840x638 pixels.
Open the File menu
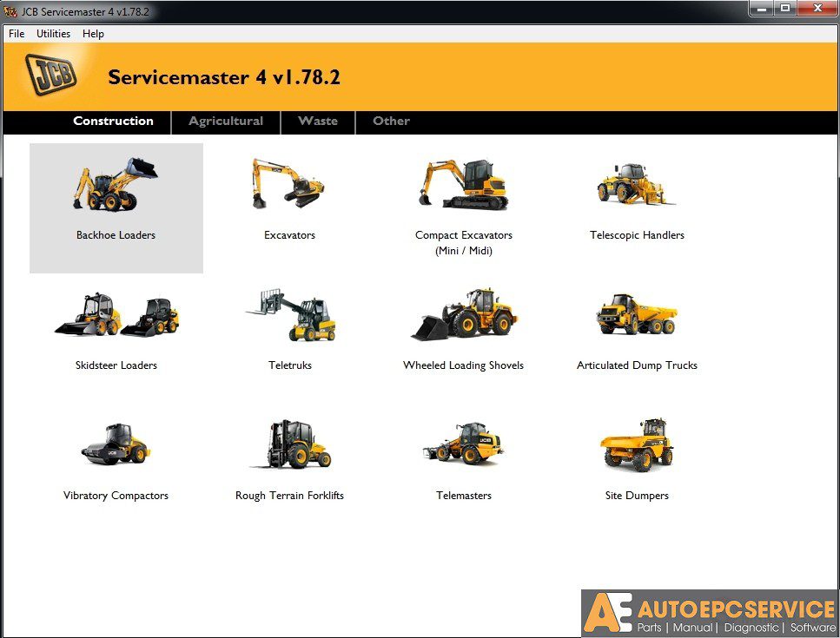point(17,34)
